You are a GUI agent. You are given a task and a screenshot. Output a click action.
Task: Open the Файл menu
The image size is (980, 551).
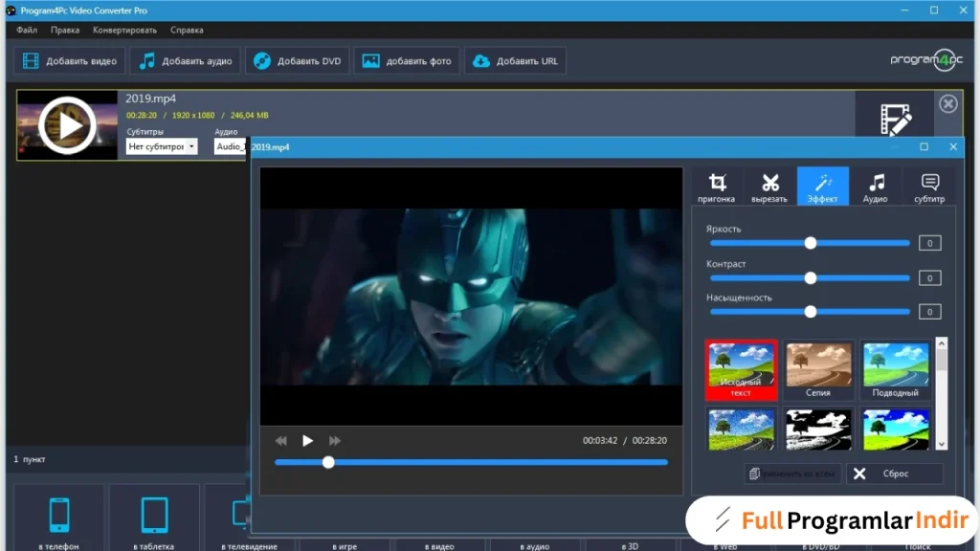[27, 30]
